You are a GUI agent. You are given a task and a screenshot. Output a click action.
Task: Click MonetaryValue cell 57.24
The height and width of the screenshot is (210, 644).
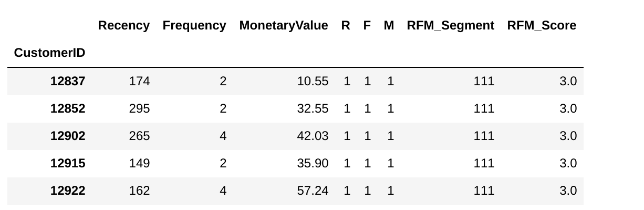coord(313,191)
